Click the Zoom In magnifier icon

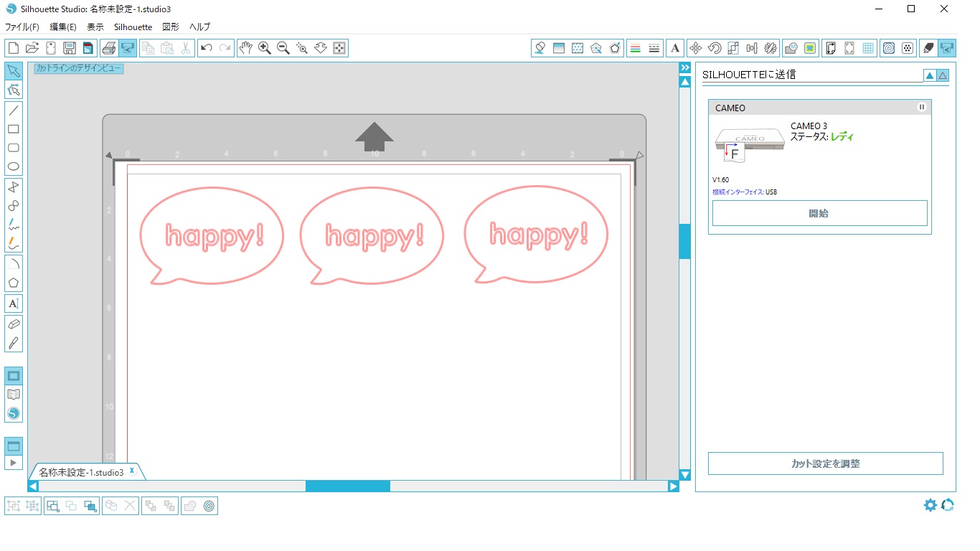coord(265,48)
